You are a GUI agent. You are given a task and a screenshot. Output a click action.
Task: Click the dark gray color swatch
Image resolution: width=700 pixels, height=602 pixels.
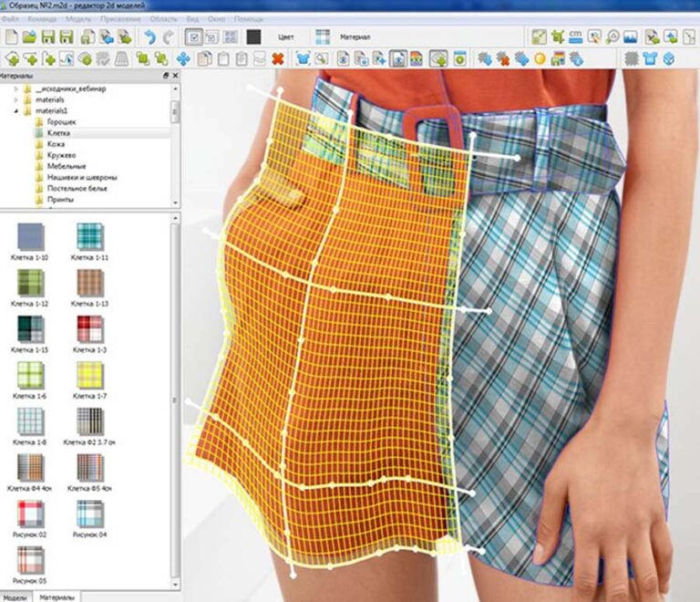pos(253,37)
